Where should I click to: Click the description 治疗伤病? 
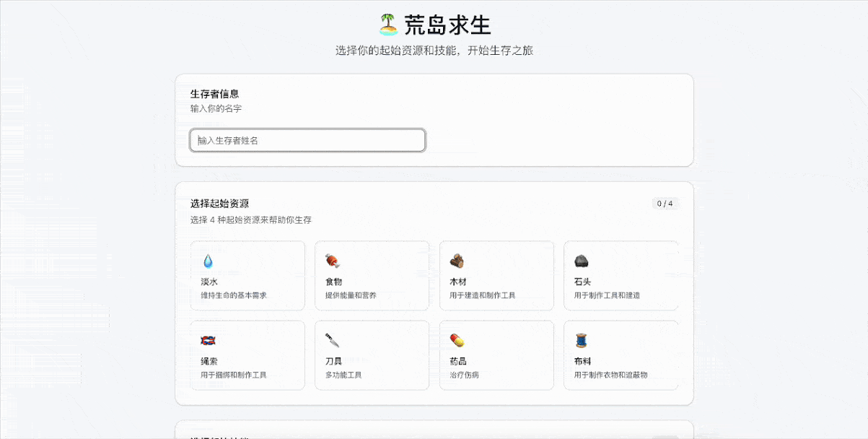465,375
